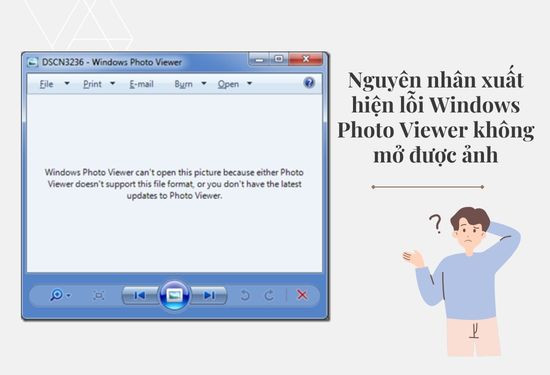Click the confused man illustration
Viewport: 550px width, 375px height.
462,282
